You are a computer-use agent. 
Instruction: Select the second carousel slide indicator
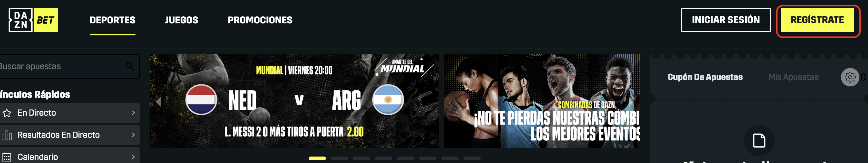click(x=339, y=158)
